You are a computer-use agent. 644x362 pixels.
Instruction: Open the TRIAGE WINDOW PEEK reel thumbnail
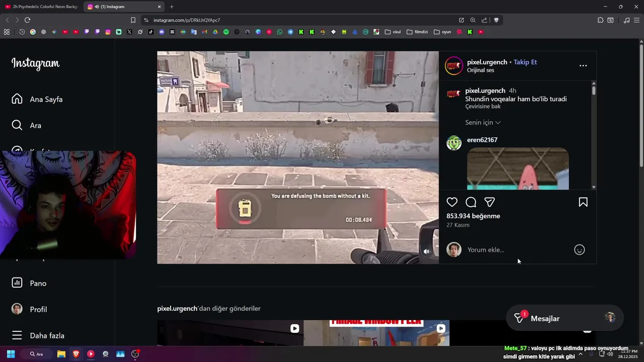point(376,333)
